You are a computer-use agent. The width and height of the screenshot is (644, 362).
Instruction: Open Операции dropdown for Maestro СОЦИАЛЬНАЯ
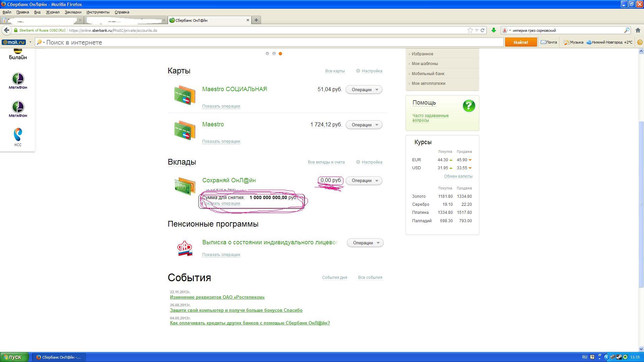pyautogui.click(x=364, y=89)
